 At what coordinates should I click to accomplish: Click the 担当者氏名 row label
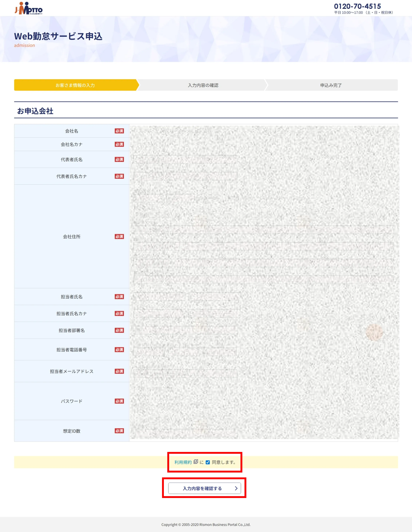[72, 297]
